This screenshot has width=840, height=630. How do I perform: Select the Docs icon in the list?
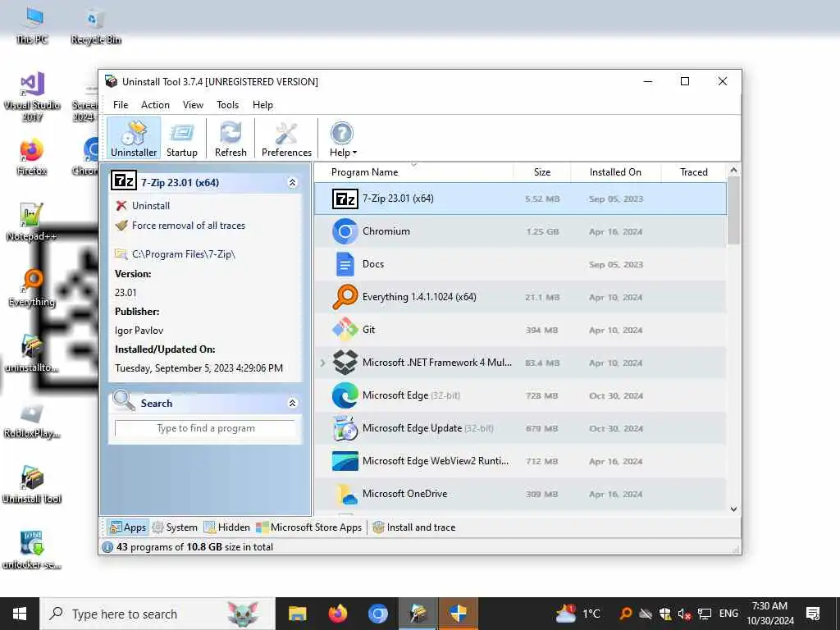(x=345, y=264)
